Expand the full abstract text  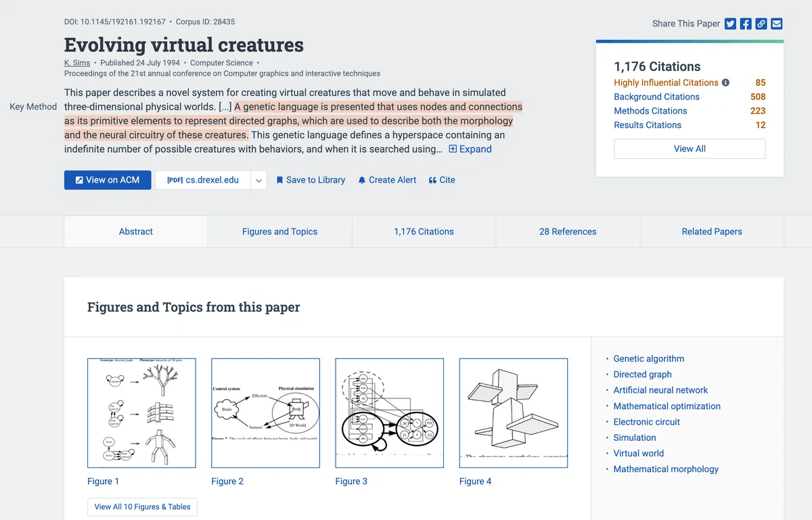click(470, 149)
